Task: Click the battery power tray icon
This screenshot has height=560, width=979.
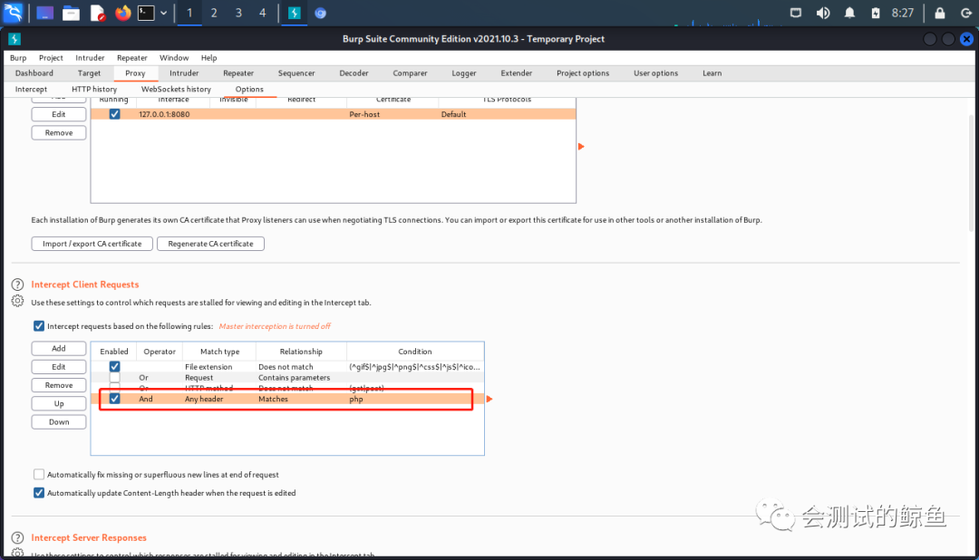Action: [876, 13]
